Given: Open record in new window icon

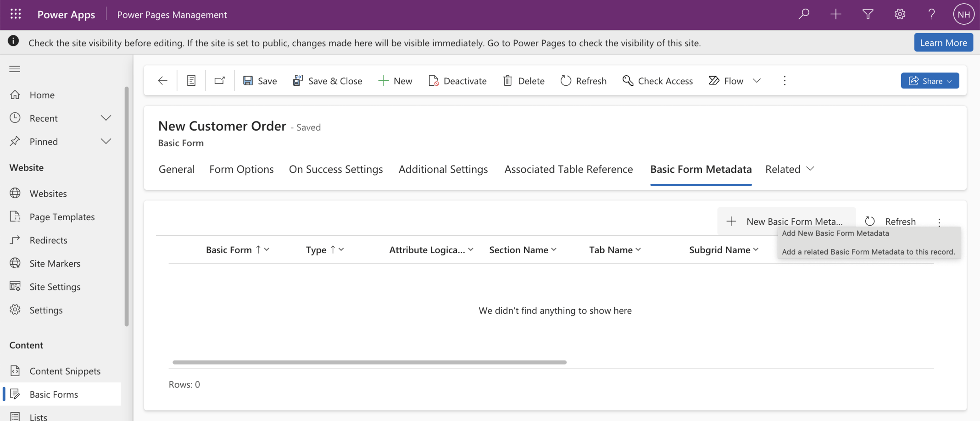Looking at the screenshot, I should click(x=220, y=81).
